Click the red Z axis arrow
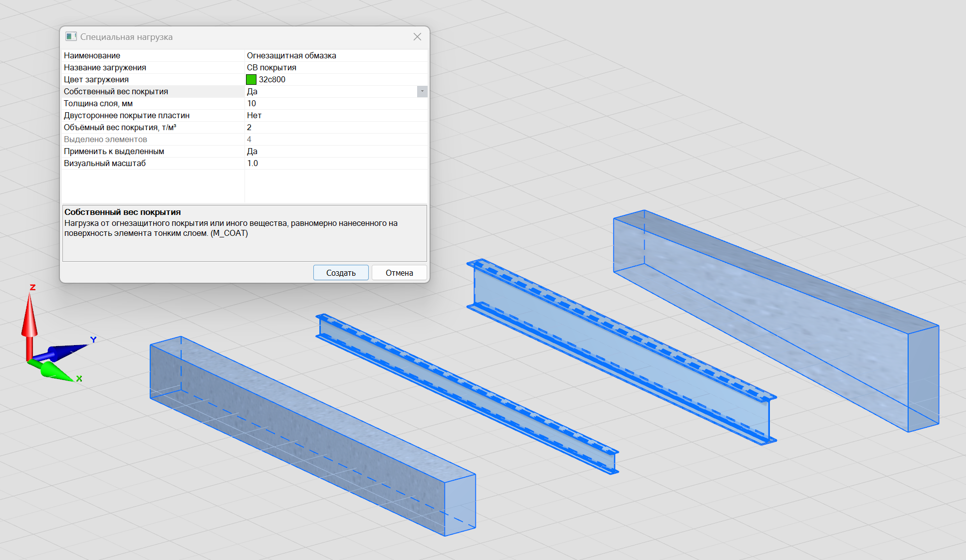This screenshot has width=966, height=560. (29, 319)
